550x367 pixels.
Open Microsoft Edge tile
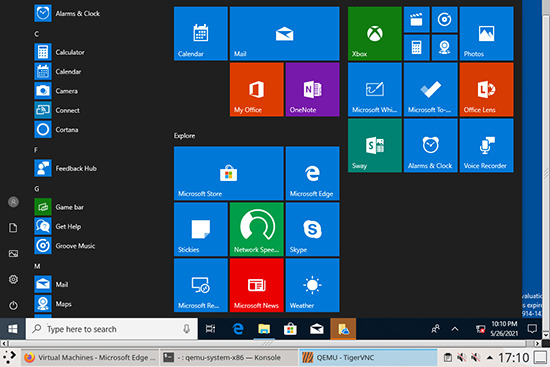click(x=313, y=173)
